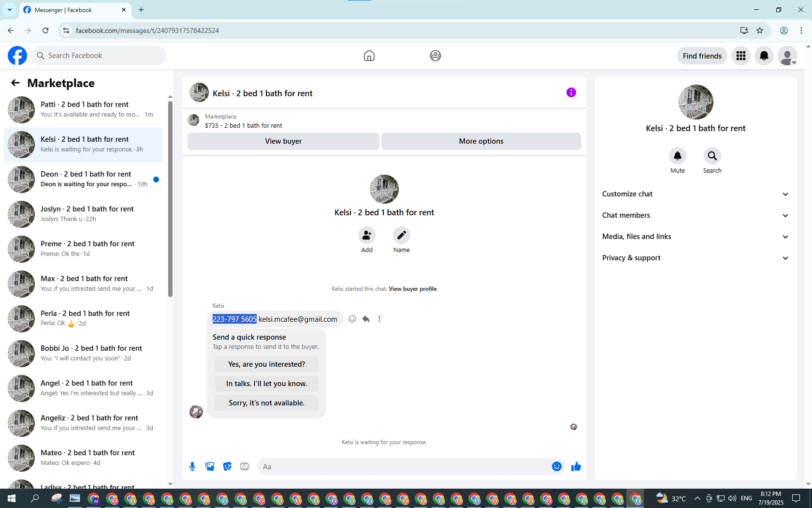Open the Facebook home icon
Image resolution: width=812 pixels, height=508 pixels.
tap(369, 56)
